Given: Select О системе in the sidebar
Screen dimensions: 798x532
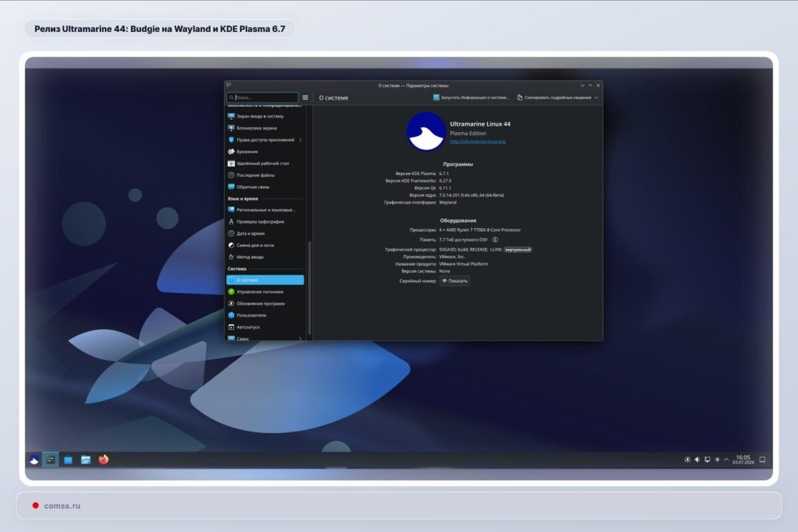Looking at the screenshot, I should [265, 280].
